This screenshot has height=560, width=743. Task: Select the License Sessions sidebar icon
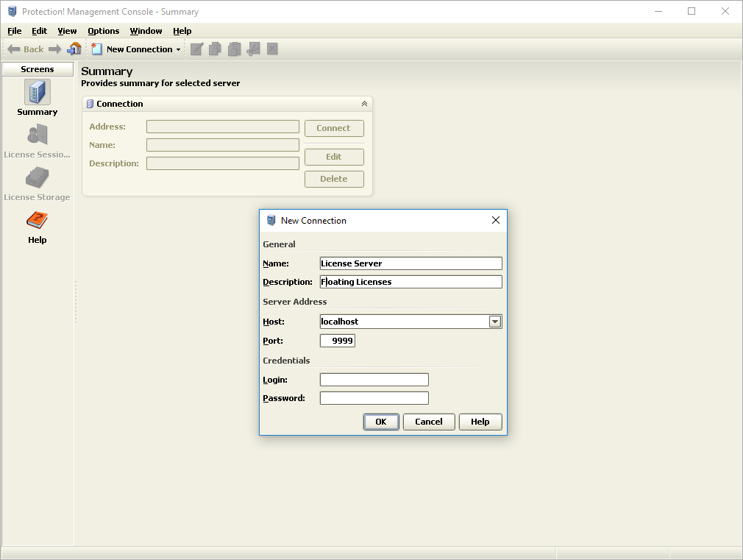[37, 137]
